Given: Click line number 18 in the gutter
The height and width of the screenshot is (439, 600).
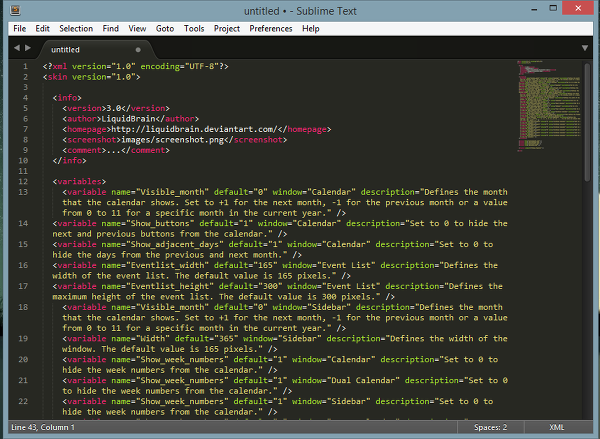Looking at the screenshot, I should pos(23,307).
